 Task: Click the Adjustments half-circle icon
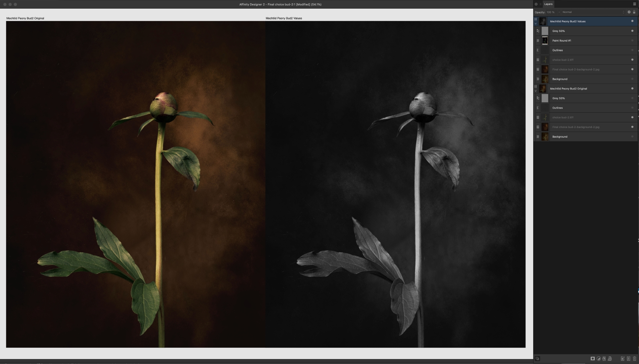[x=598, y=359]
